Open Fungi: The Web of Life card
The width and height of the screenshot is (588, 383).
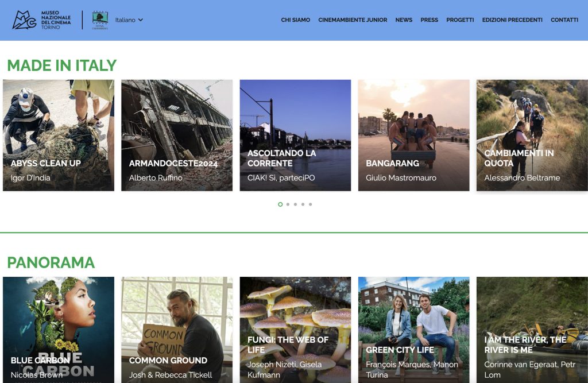[295, 330]
